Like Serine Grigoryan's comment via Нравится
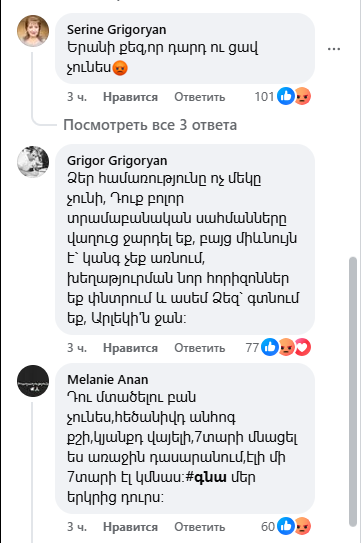This screenshot has width=362, height=543. [130, 97]
